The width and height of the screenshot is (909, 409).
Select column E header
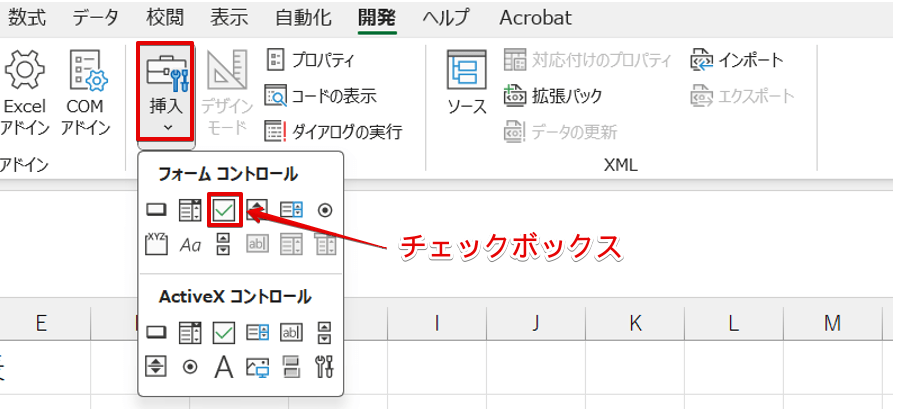[41, 323]
